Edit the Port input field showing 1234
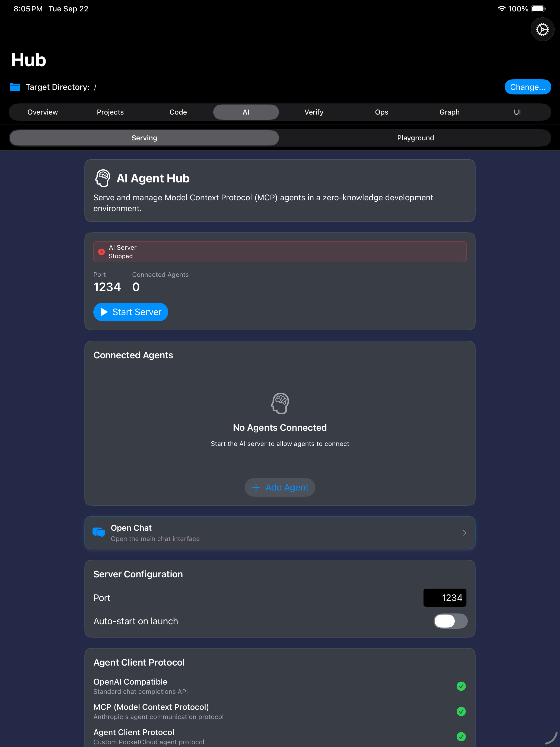 (x=445, y=598)
